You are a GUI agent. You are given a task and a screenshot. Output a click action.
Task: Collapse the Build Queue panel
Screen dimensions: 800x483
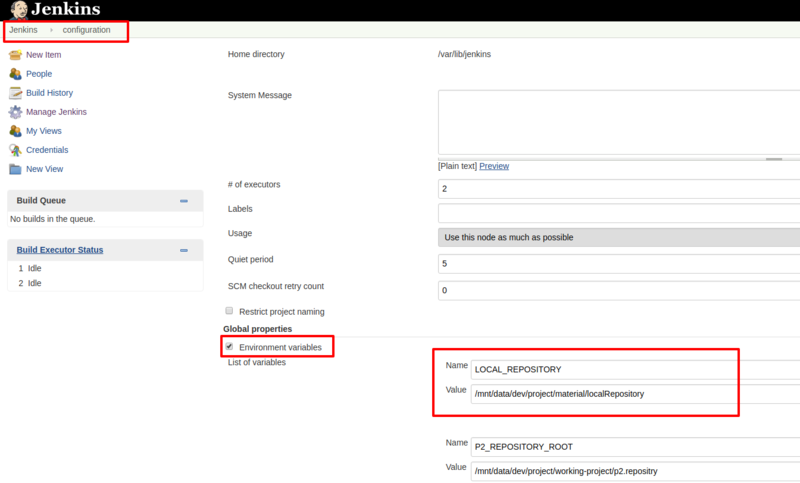coord(184,201)
